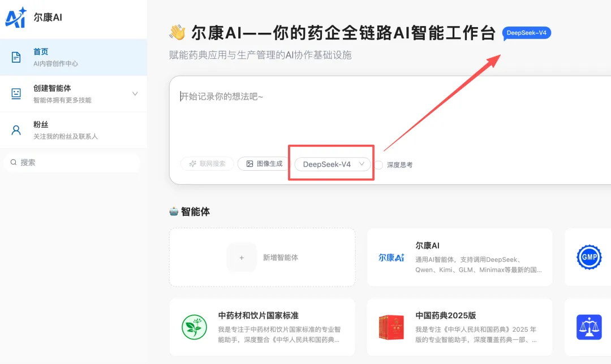Select the 首页 sidebar menu item
Viewport: 611px width, 364px height.
pos(74,57)
